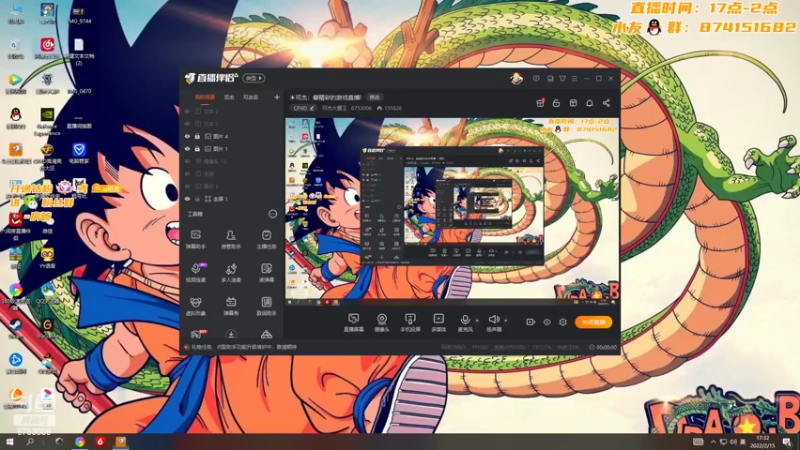Viewport: 800px width, 450px height.
Task: Collapse the 工具箱 toolbox section
Action: point(272,214)
